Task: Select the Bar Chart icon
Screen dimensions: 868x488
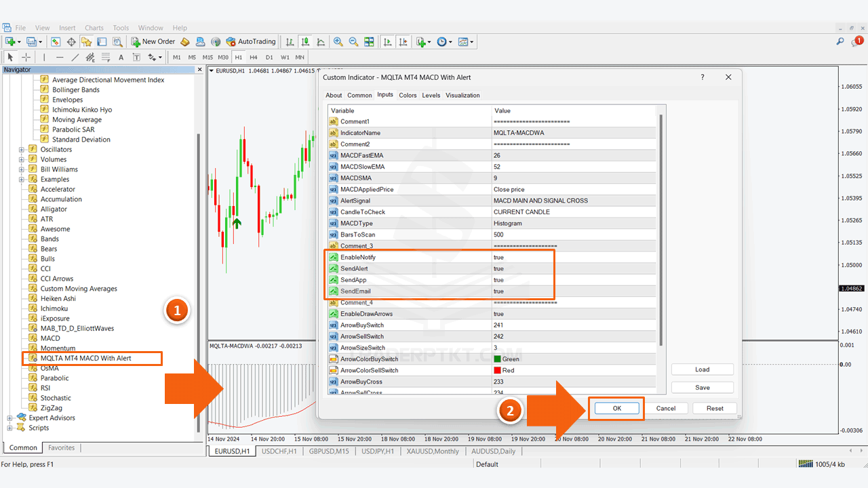Action: pos(291,41)
